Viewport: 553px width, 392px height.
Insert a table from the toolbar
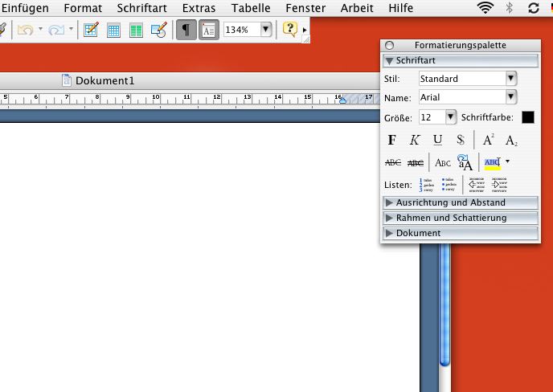(113, 30)
